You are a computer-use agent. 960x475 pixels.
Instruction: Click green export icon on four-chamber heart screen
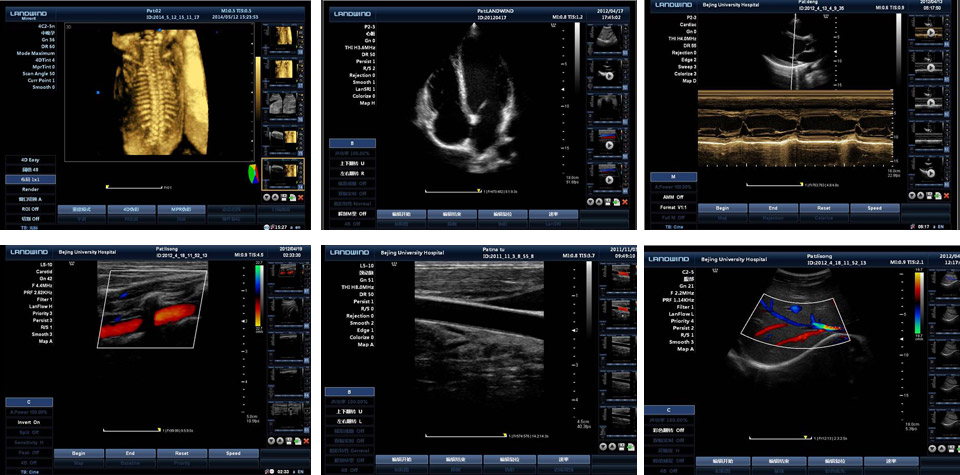point(616,202)
